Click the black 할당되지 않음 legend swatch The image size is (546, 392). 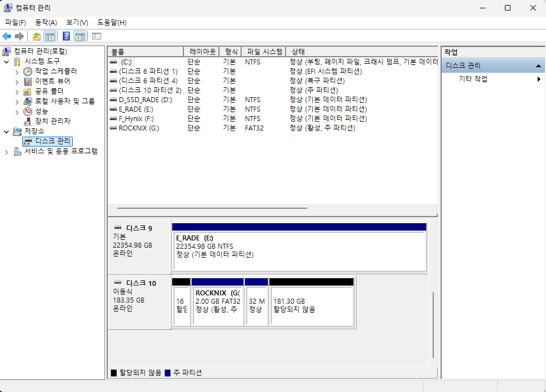tap(113, 373)
